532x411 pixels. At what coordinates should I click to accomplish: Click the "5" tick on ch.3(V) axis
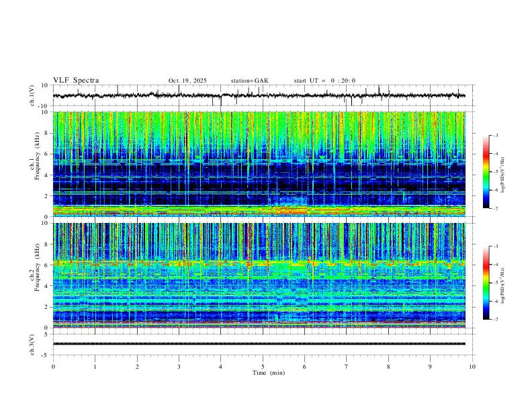tap(47, 334)
